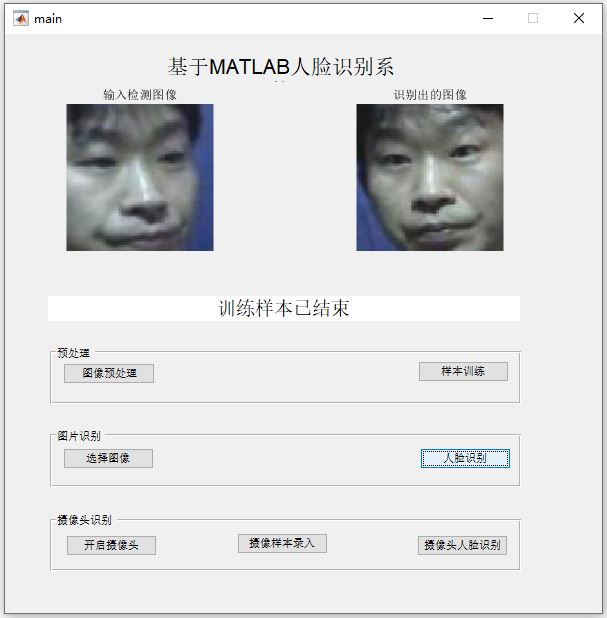Screen dimensions: 607x618
Task: Select the input detection face image
Action: (140, 177)
